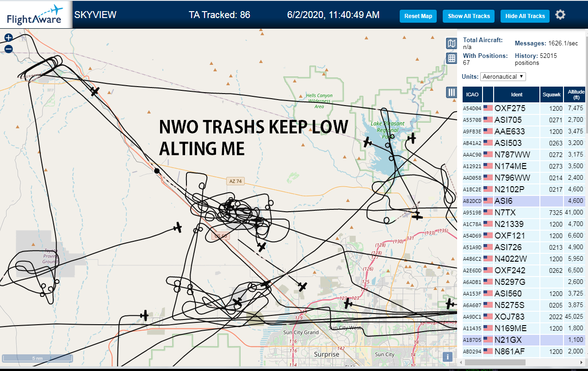
Task: Select aircraft icon above Sun City West
Action: (x=348, y=304)
